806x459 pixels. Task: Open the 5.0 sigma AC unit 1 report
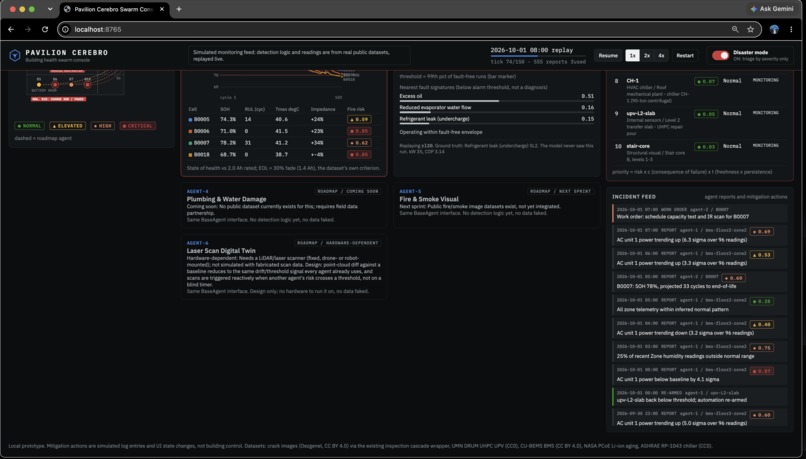coord(700,418)
